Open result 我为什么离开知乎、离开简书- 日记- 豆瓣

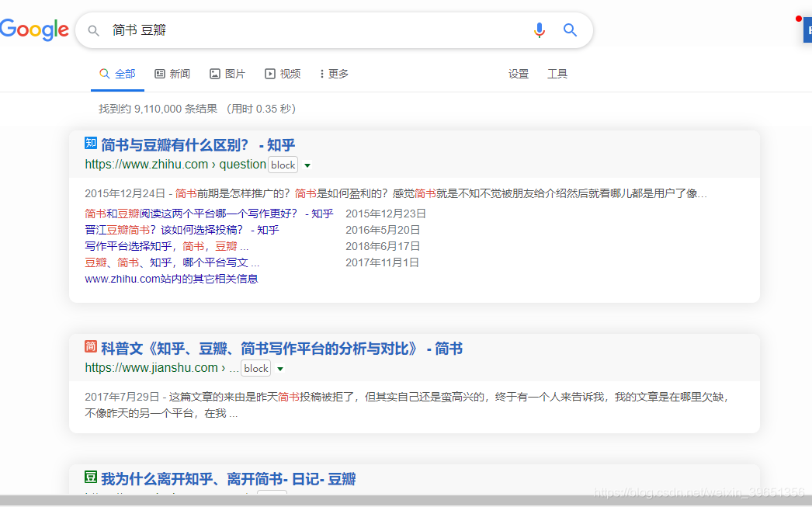[228, 479]
